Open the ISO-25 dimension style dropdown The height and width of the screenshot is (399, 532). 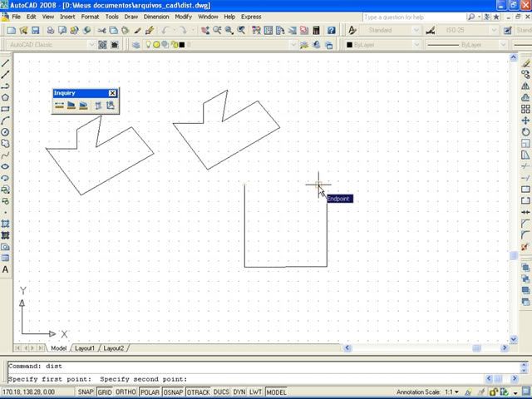click(494, 30)
